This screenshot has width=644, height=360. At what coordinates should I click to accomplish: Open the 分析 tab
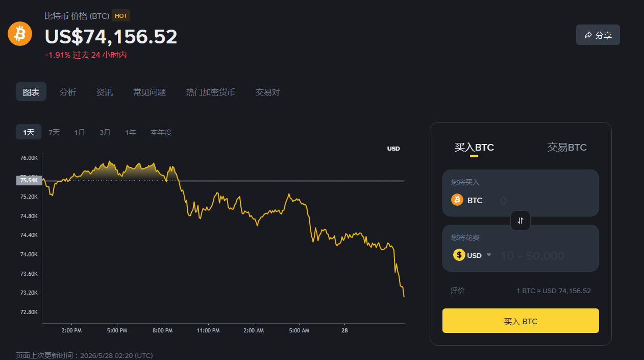pos(68,92)
